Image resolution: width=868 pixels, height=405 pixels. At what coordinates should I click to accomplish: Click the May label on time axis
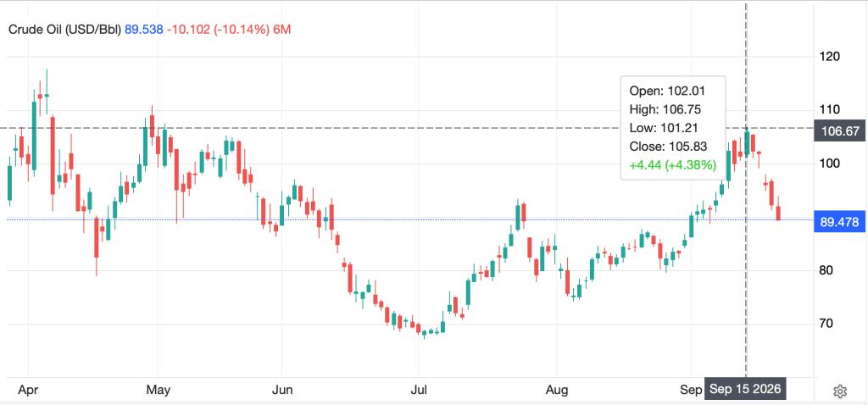click(158, 390)
